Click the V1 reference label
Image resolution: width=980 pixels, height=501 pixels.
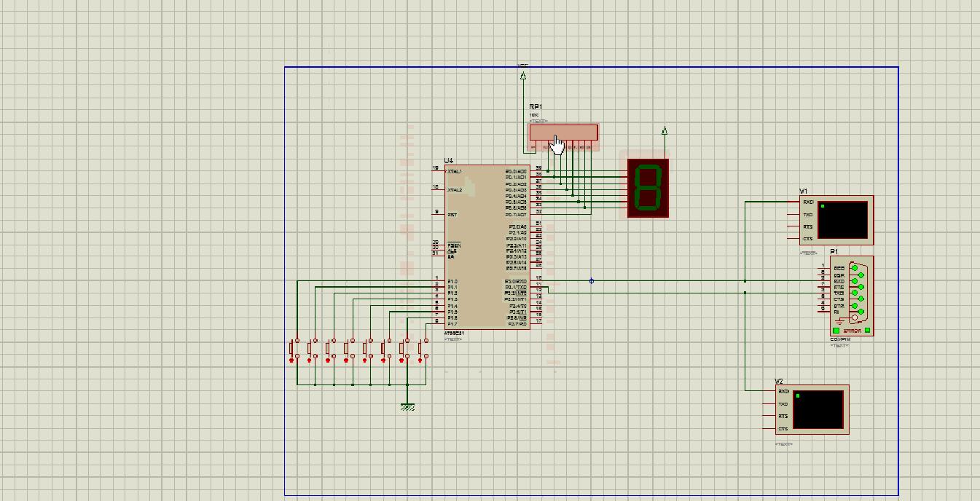click(x=804, y=192)
